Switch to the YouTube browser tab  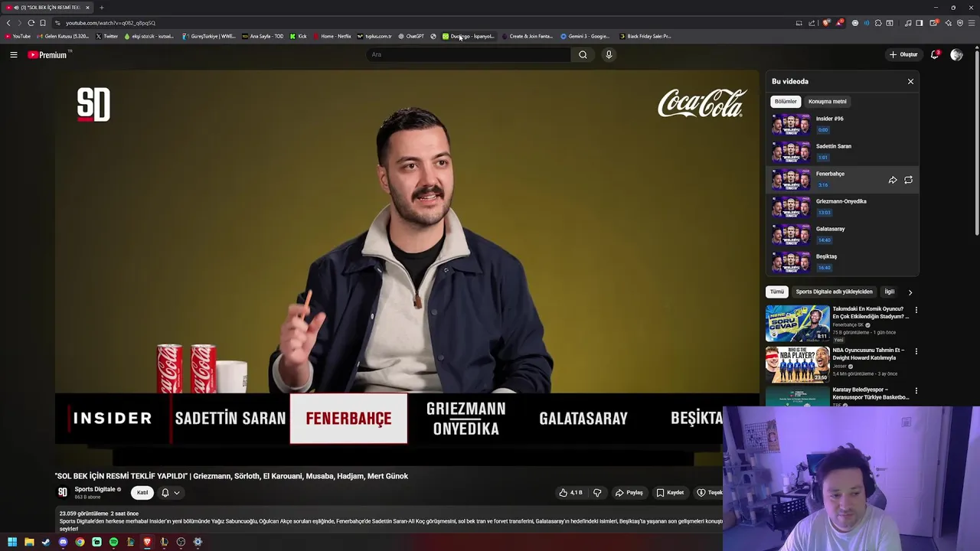click(x=48, y=7)
